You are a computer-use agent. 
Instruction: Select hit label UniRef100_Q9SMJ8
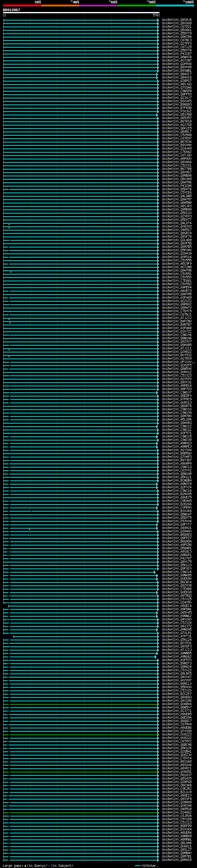point(176,20)
